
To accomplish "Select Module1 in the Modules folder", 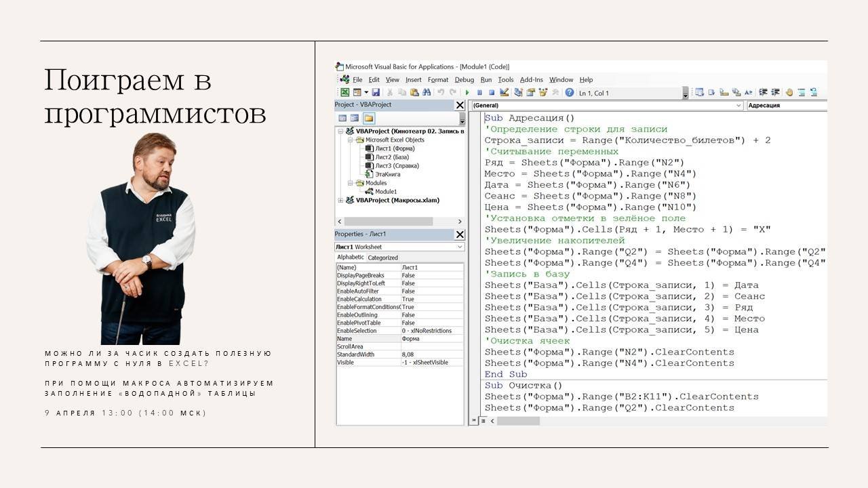I will (386, 192).
